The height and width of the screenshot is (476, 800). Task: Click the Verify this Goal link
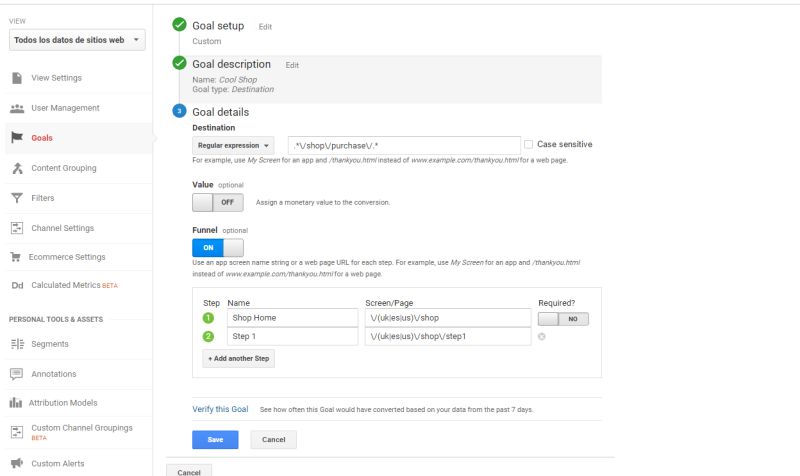point(220,409)
